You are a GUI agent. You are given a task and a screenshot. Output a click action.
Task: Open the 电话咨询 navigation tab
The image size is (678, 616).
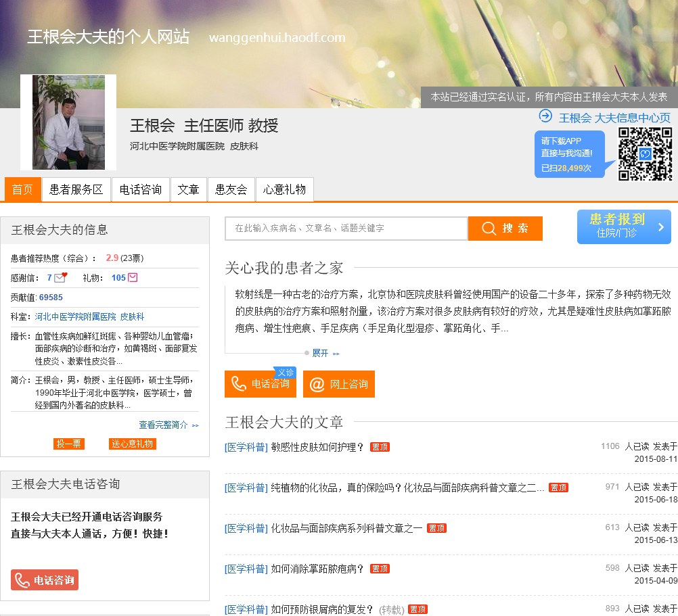[x=141, y=189]
